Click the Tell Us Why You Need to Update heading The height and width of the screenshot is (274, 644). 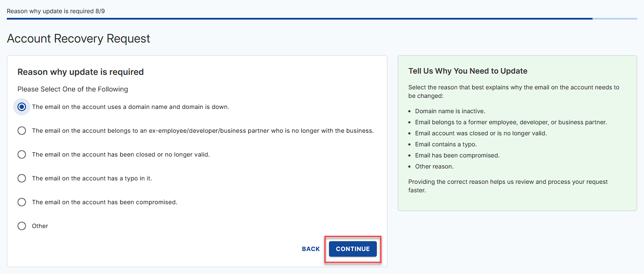[x=468, y=71]
